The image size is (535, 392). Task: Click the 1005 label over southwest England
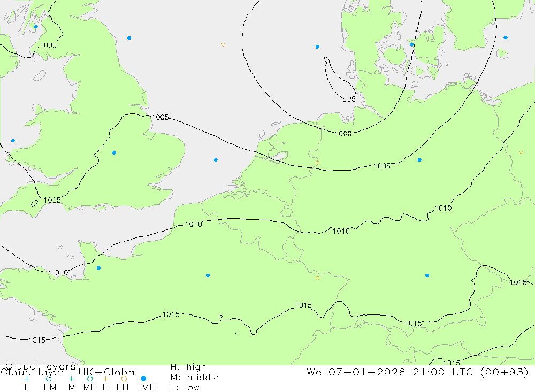[52, 200]
